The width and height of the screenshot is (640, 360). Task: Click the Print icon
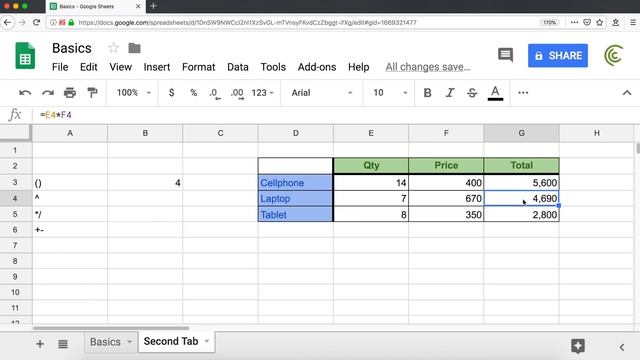click(70, 93)
